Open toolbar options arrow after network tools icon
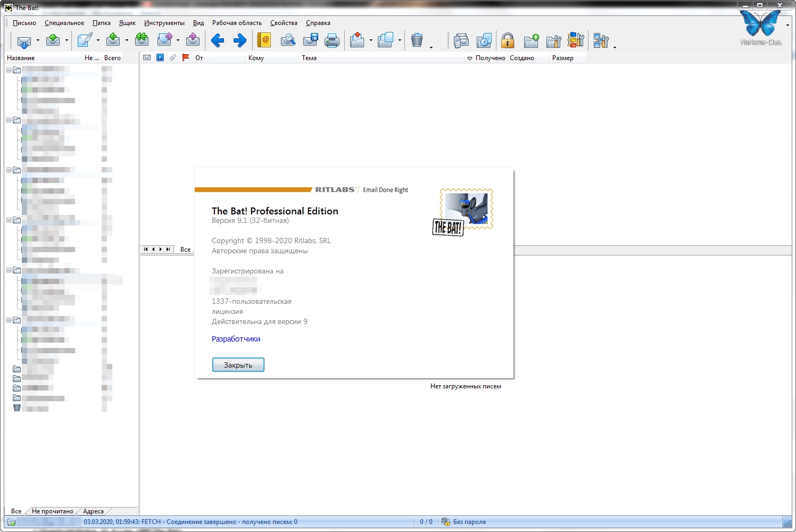The image size is (796, 532). coord(615,47)
